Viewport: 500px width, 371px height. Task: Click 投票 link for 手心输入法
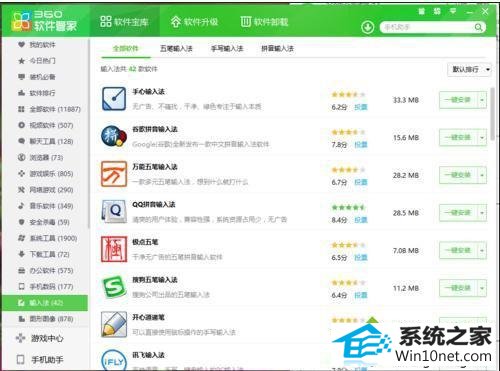click(361, 107)
